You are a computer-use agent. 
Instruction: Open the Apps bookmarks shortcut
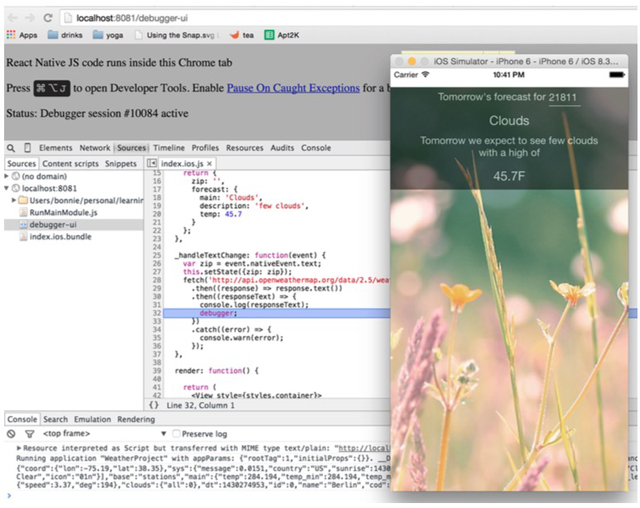[x=21, y=35]
